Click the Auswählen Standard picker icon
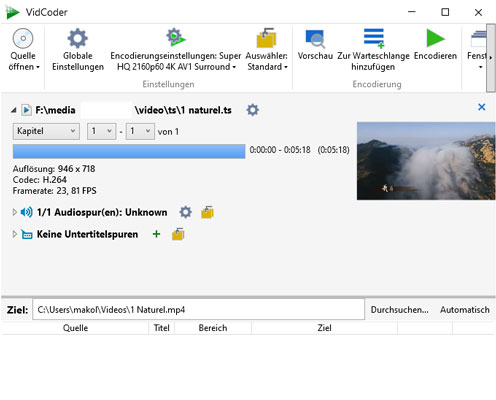Viewport: 496px width, 400px height. click(266, 38)
